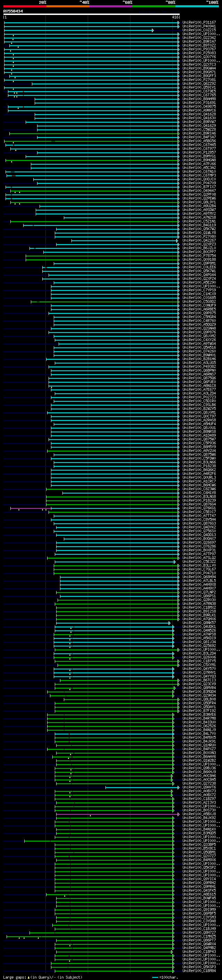
Task: Open the UniRef100_P93767 hit label
Action: pyautogui.click(x=199, y=49)
